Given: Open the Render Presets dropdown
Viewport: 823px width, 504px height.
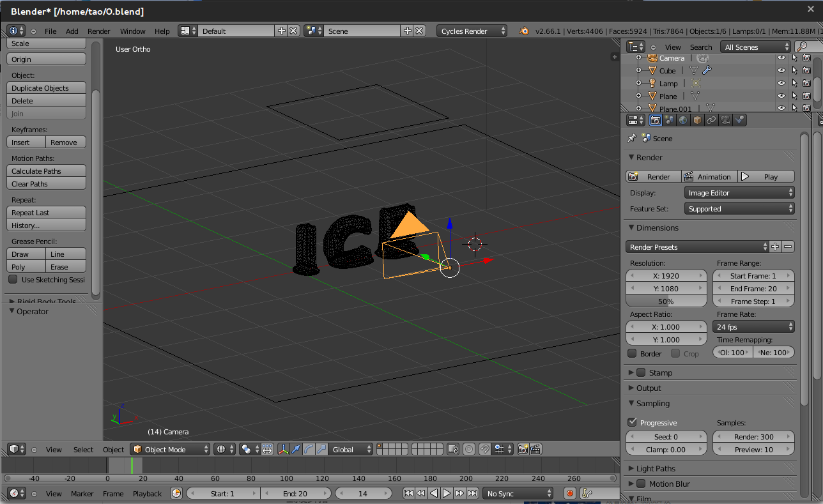Looking at the screenshot, I should (x=697, y=247).
